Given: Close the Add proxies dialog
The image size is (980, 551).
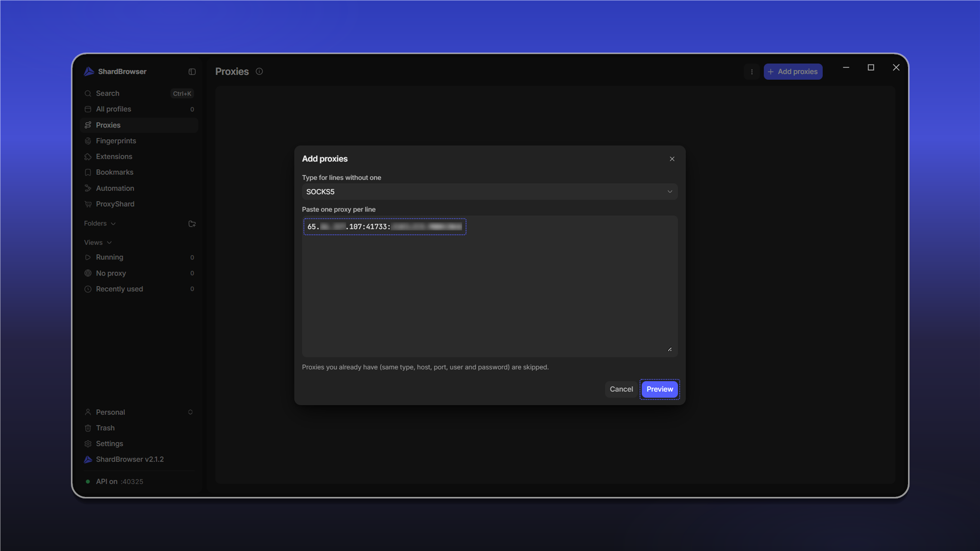Looking at the screenshot, I should tap(672, 159).
